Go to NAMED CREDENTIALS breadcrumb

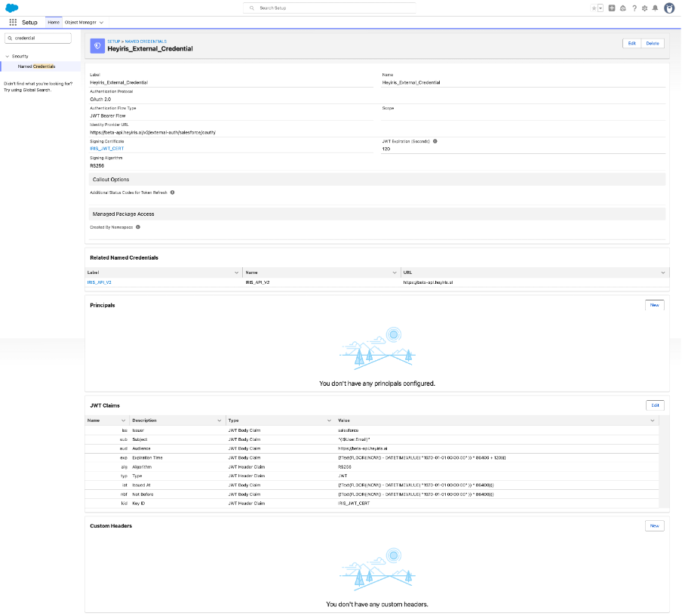coord(146,42)
